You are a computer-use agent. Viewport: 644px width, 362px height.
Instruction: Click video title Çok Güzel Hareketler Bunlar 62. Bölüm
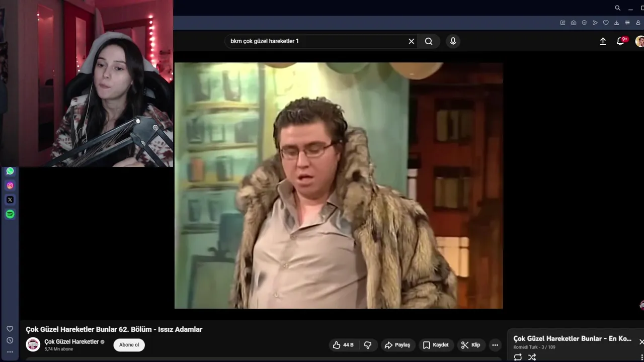point(114,329)
